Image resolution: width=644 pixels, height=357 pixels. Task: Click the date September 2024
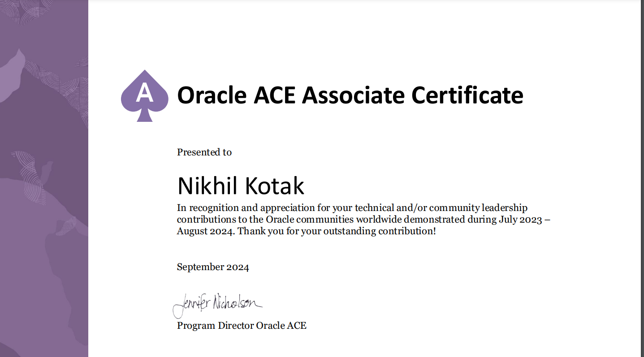[x=213, y=267]
